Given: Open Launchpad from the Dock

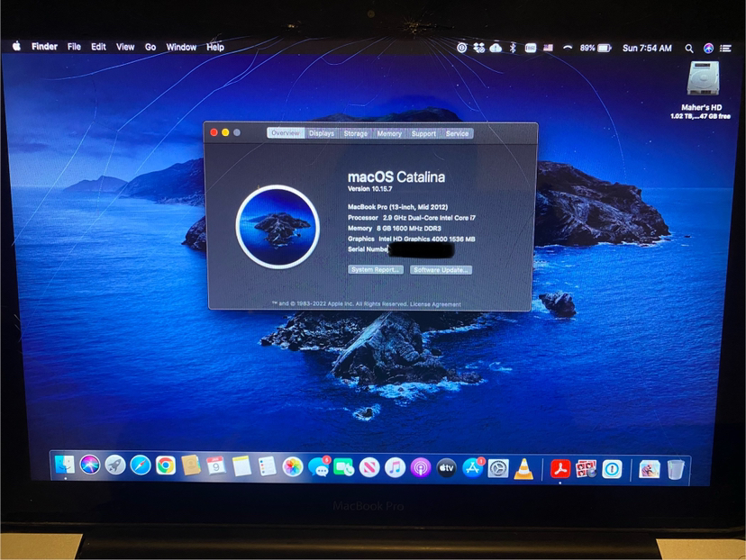Looking at the screenshot, I should coord(114,467).
